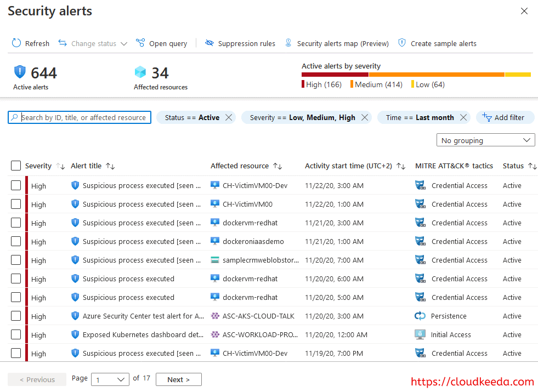Click the Persistence tactic icon
The image size is (538, 392).
[x=420, y=316]
